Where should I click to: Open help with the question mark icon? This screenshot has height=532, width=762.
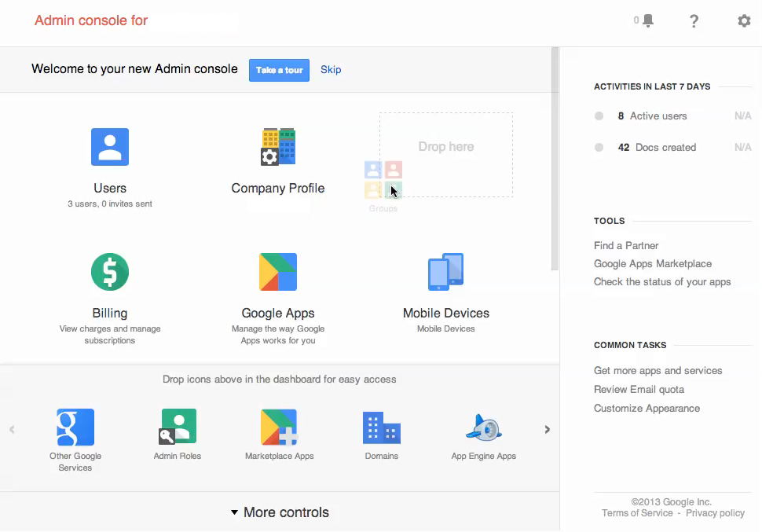tap(694, 21)
